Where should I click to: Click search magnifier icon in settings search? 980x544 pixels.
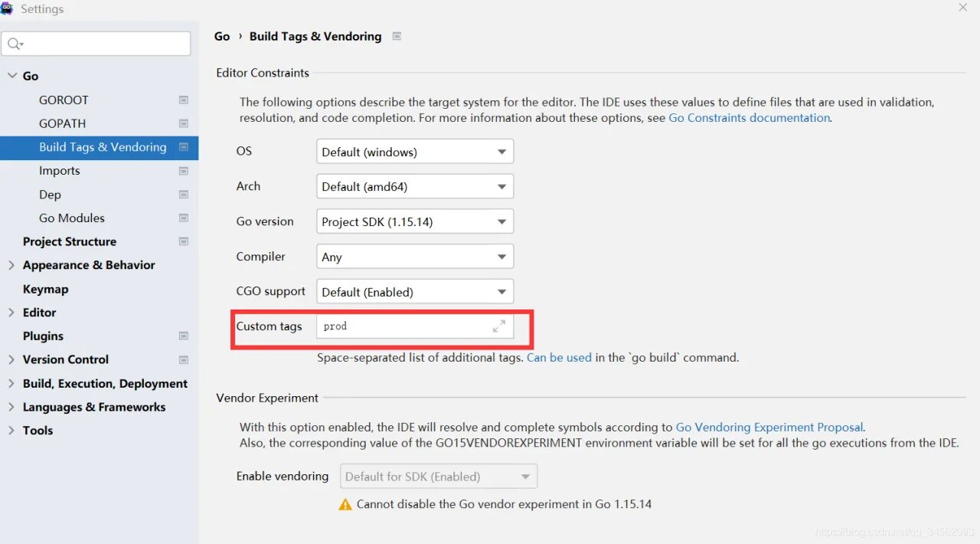tap(15, 44)
